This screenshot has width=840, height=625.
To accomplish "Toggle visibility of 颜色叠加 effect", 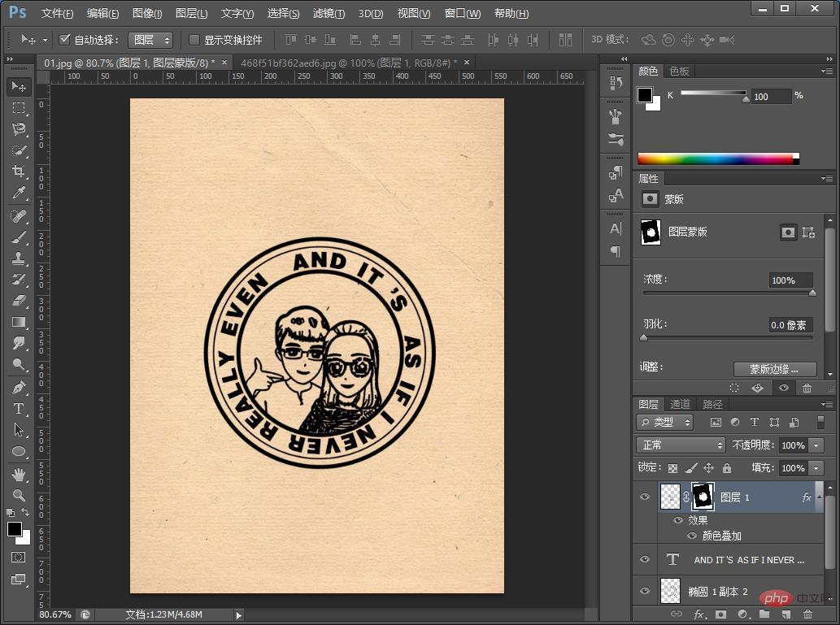I will click(692, 536).
